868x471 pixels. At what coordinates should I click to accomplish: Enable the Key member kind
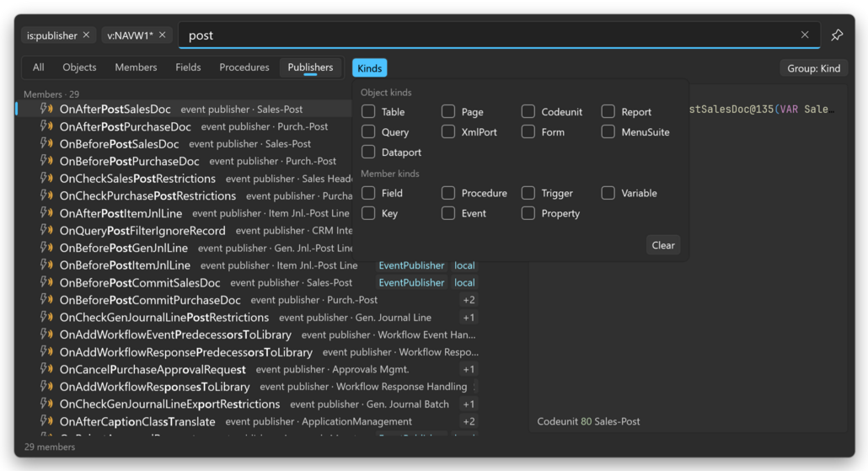(x=368, y=213)
